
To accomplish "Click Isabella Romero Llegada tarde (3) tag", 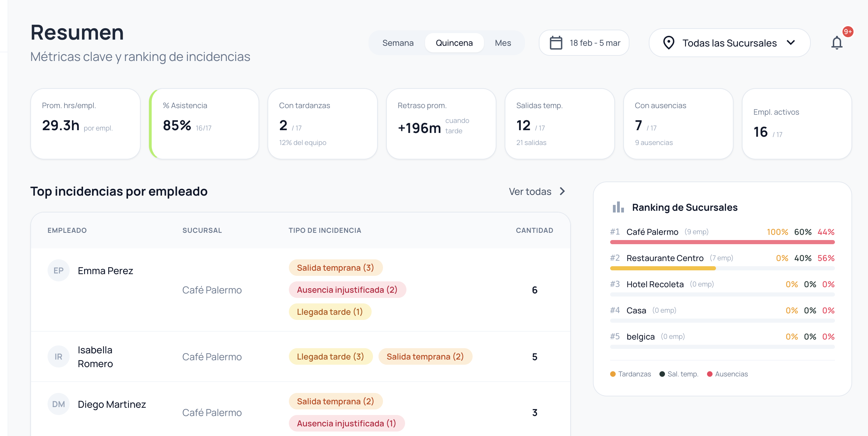I will click(x=331, y=356).
